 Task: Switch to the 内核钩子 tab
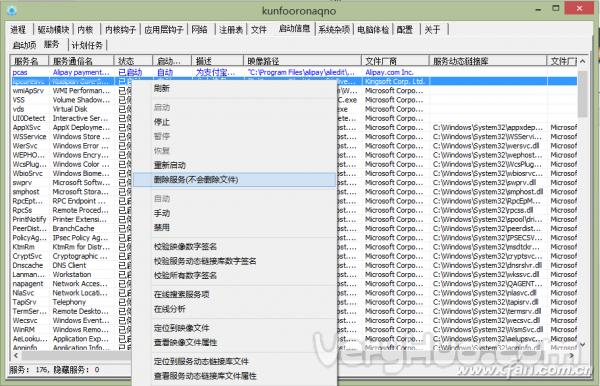click(121, 29)
